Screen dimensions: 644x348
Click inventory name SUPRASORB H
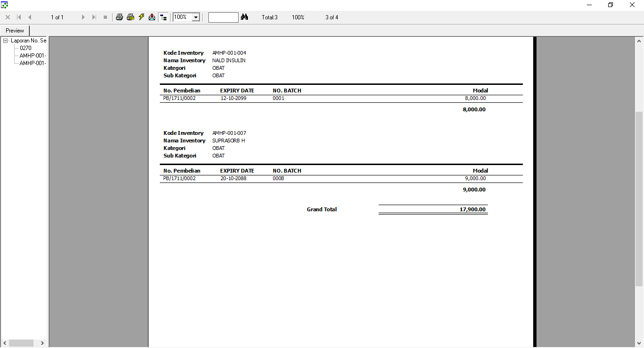point(229,141)
